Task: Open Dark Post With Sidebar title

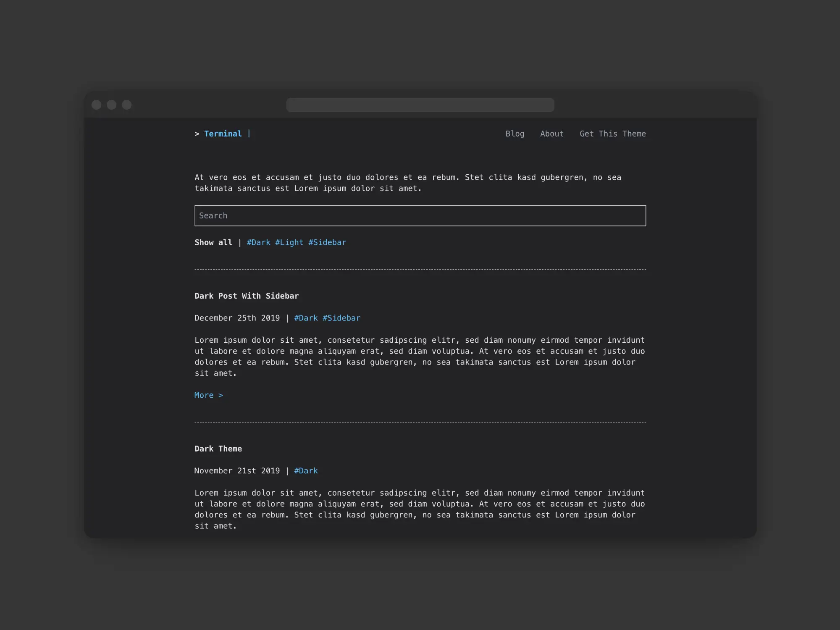Action: point(247,296)
